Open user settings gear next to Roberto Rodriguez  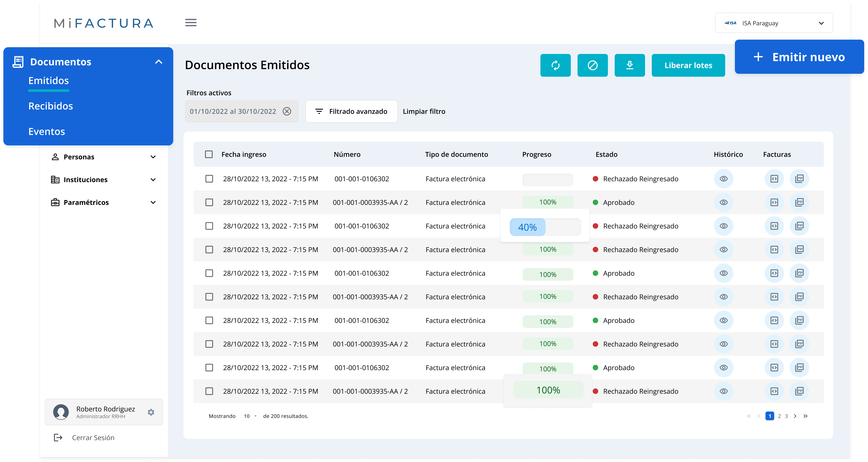pyautogui.click(x=151, y=412)
